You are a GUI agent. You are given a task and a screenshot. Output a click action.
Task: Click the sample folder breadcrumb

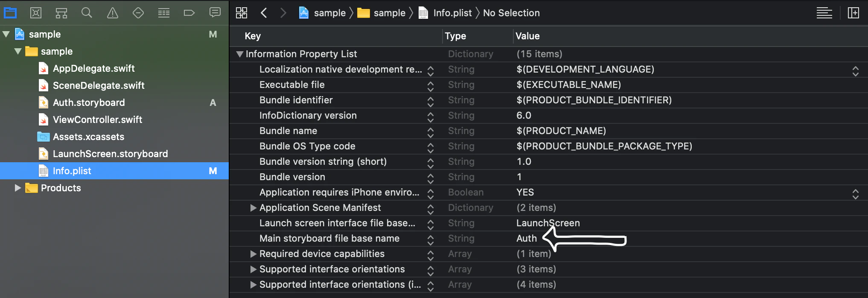(382, 13)
